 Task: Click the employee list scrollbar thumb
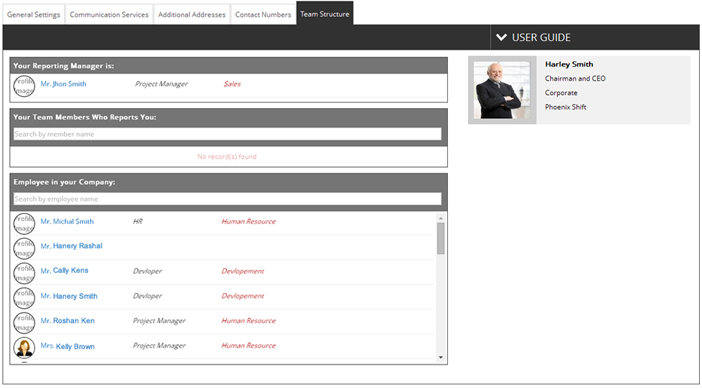[441, 239]
